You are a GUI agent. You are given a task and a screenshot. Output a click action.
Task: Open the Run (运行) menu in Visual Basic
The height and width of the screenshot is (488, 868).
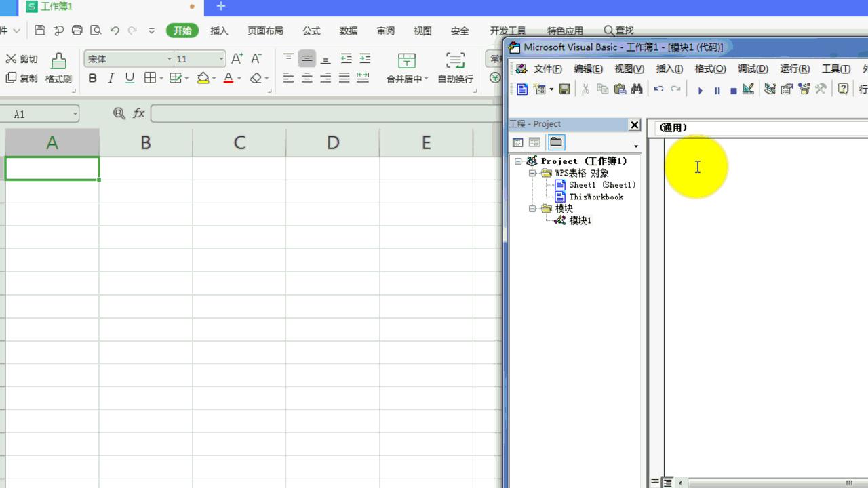[x=795, y=68]
